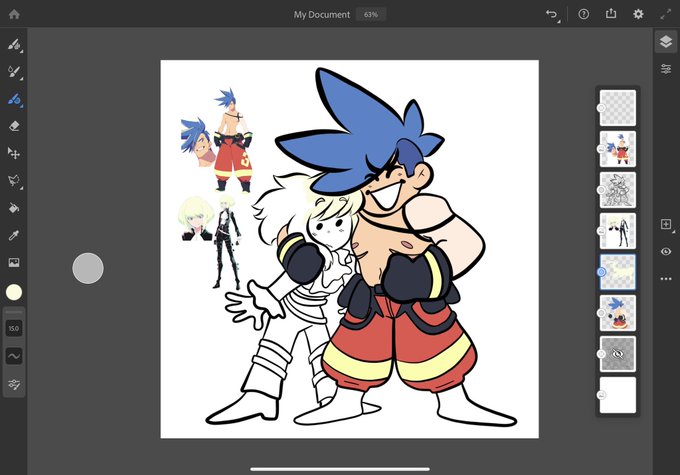Select the Lasso selection tool

(x=14, y=180)
